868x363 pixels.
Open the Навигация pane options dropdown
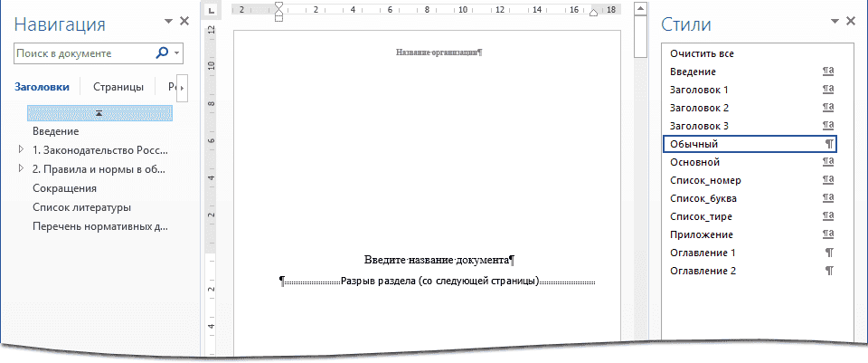point(169,21)
